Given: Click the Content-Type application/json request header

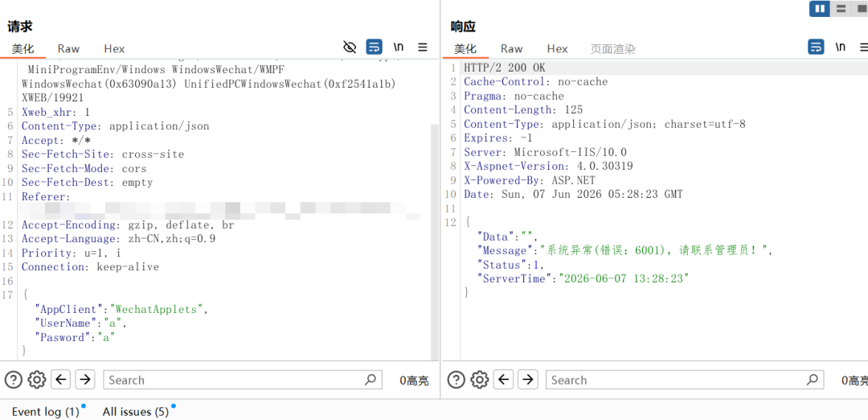Looking at the screenshot, I should 116,126.
